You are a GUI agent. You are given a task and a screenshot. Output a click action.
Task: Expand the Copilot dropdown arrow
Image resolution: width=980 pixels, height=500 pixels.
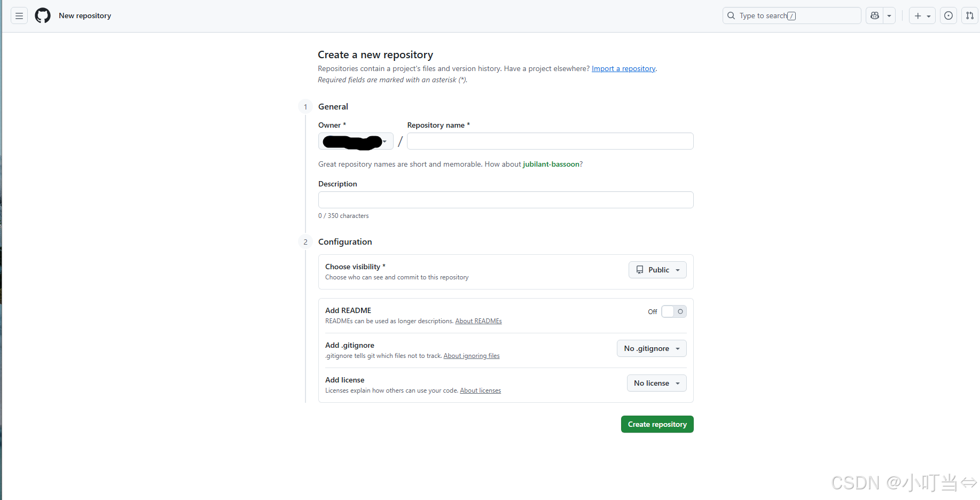coord(889,16)
